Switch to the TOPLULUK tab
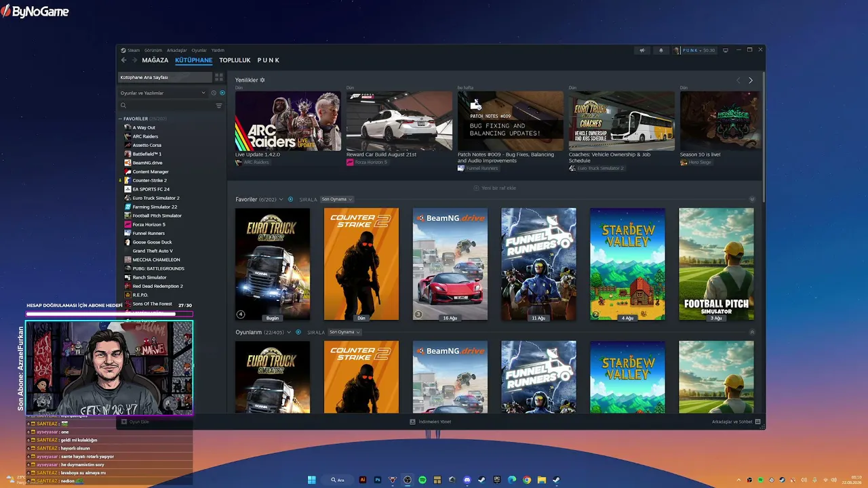868x488 pixels. pos(235,60)
